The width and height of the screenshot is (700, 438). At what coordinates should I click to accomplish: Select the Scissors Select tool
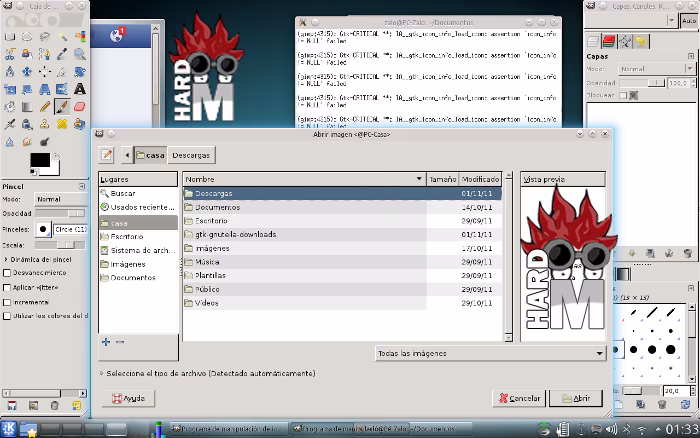point(9,54)
